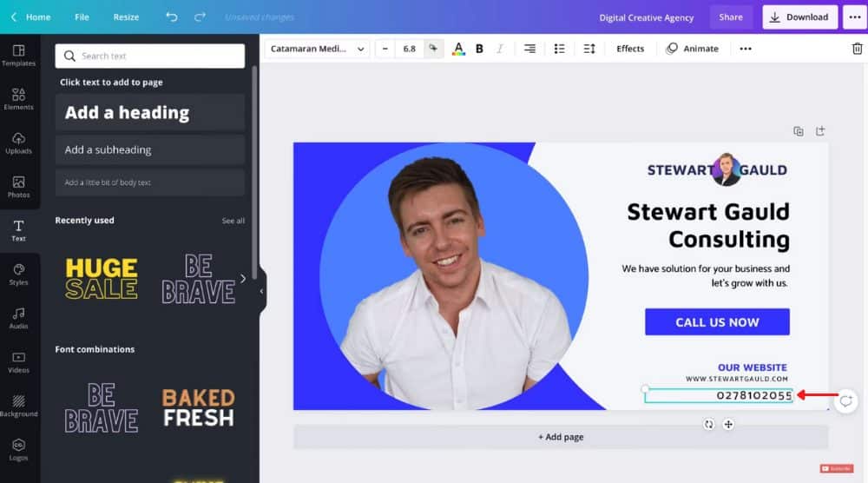Select the portrait photo on canvas

453,277
